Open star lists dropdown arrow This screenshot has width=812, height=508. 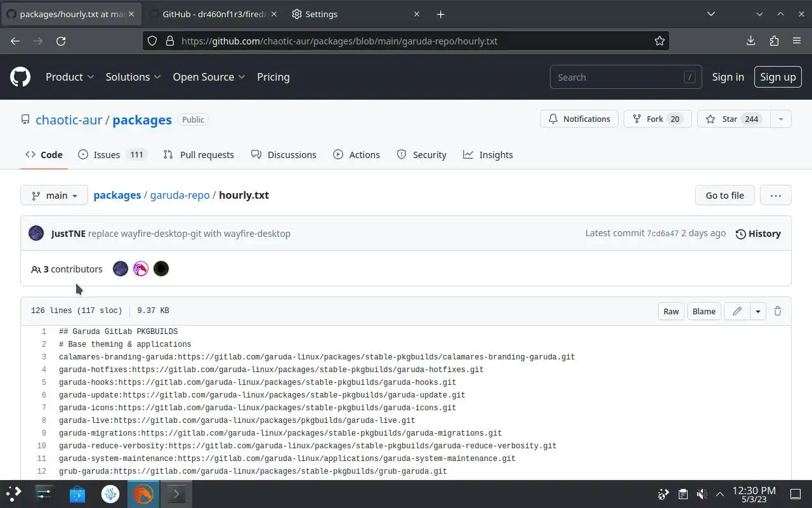781,119
